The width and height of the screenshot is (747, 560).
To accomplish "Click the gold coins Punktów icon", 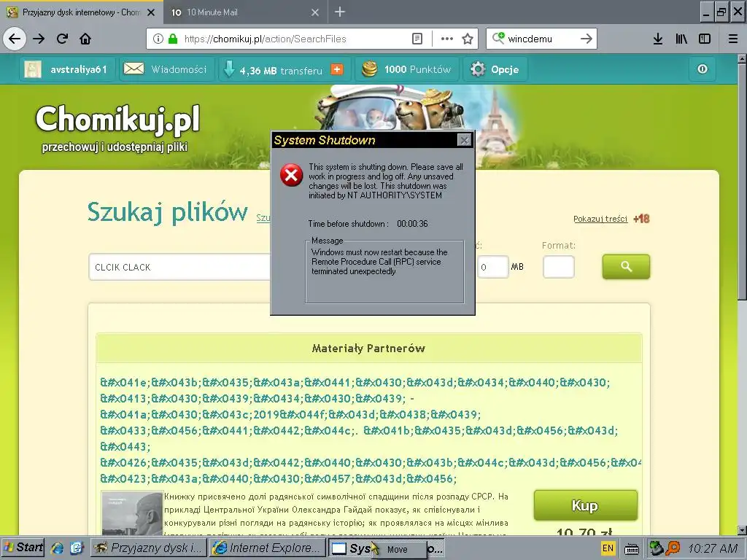I will click(370, 69).
